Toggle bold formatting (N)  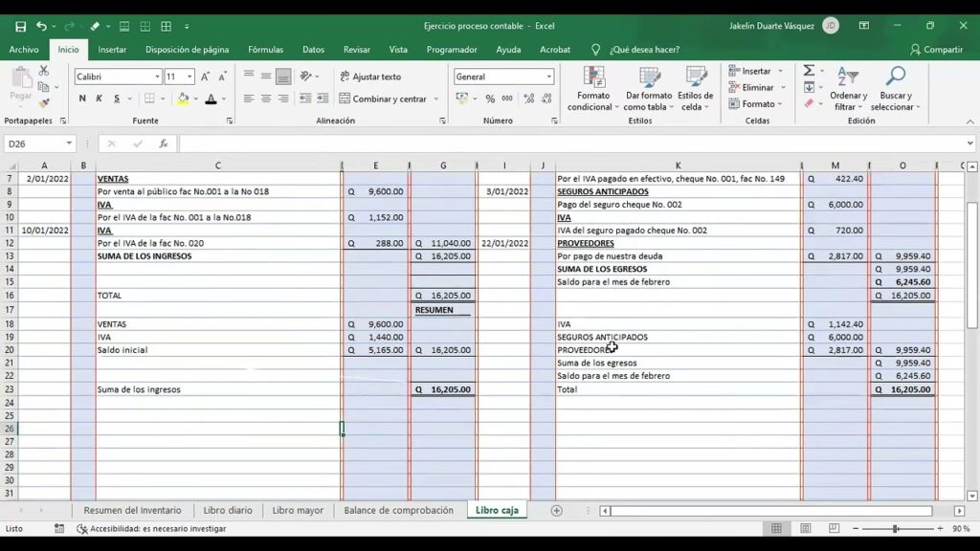(x=82, y=99)
